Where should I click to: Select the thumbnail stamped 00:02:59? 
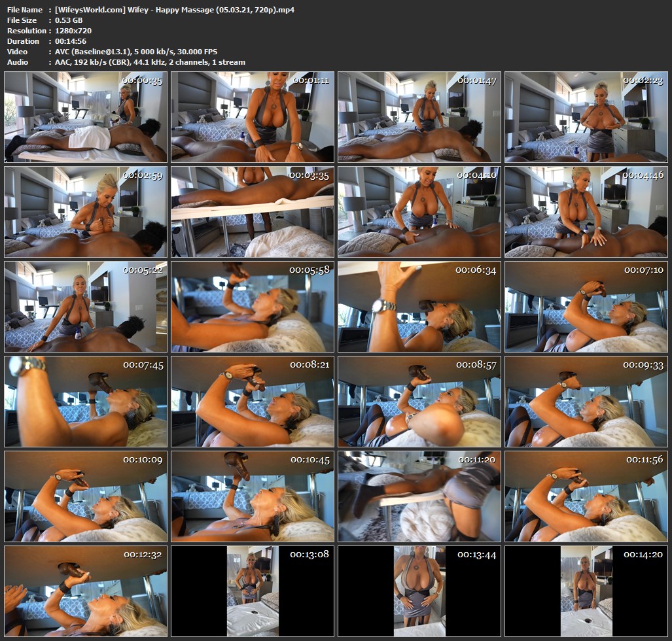(86, 212)
